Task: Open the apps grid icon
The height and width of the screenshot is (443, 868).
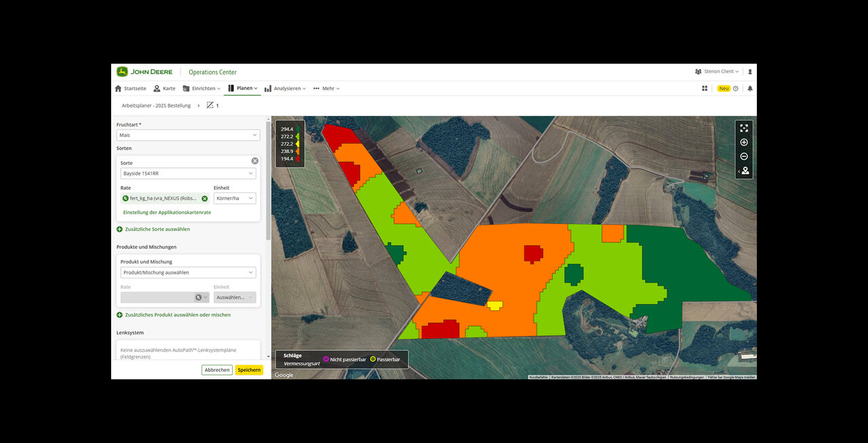Action: click(x=705, y=88)
